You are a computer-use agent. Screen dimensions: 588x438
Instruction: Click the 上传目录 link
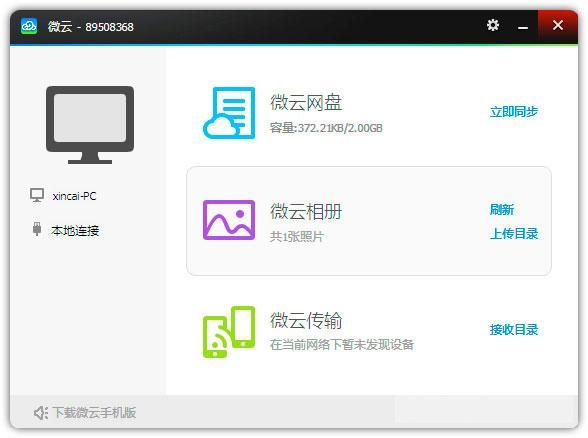point(514,234)
